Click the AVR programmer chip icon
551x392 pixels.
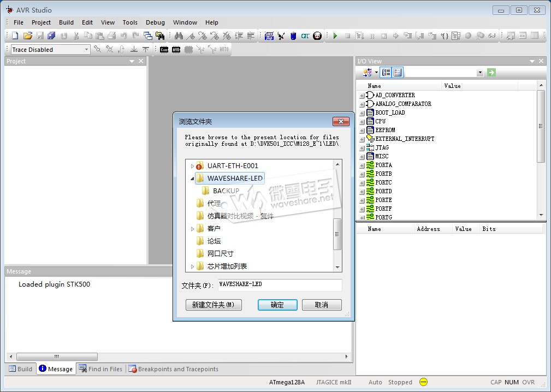[176, 50]
